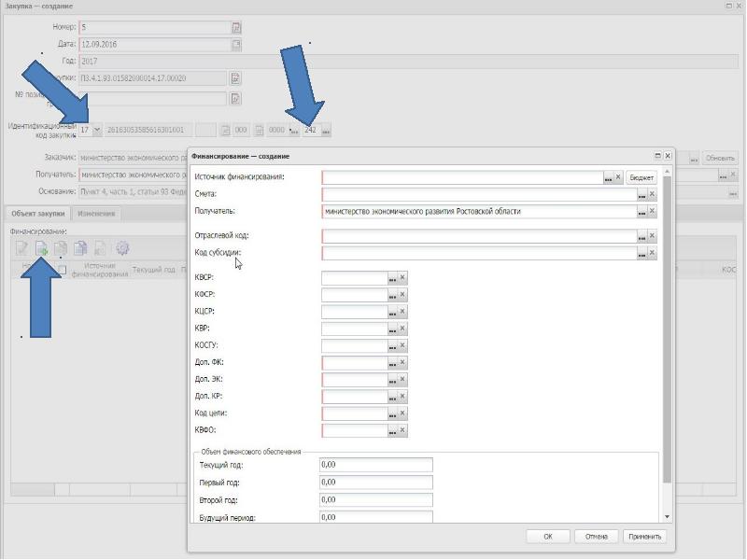Clear Получатель field in Финансирование dialog
Viewport: 747px width, 560px height.
coord(652,212)
